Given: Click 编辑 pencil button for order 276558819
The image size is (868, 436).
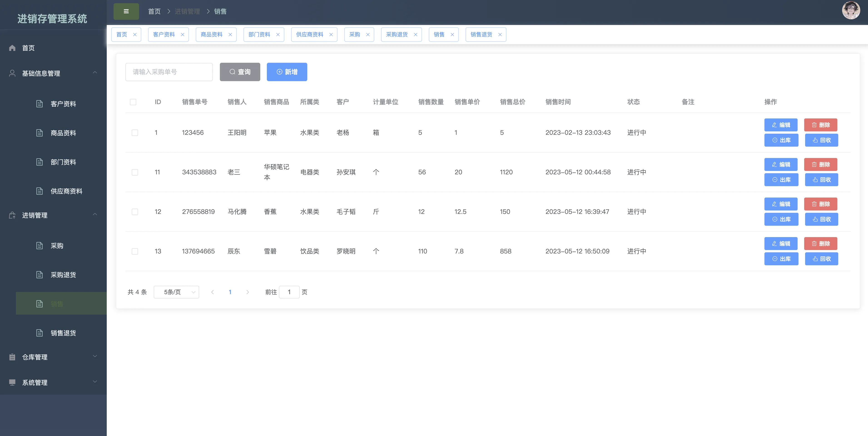Looking at the screenshot, I should [x=781, y=204].
